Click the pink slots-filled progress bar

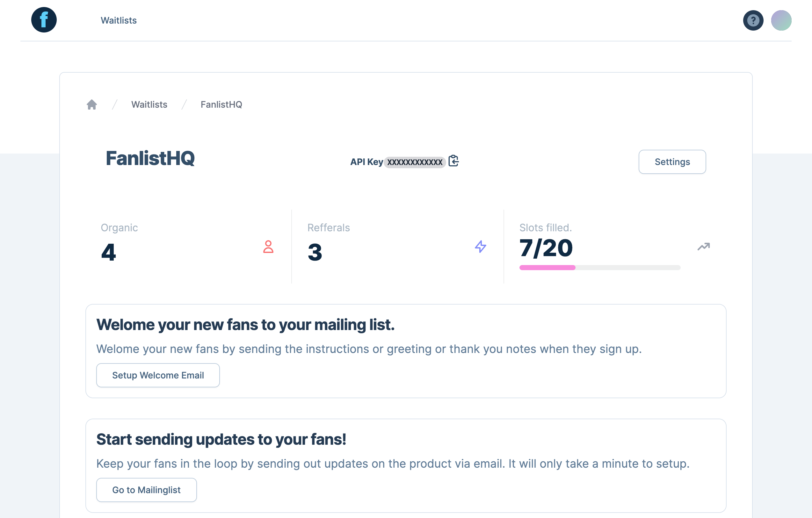[547, 268]
